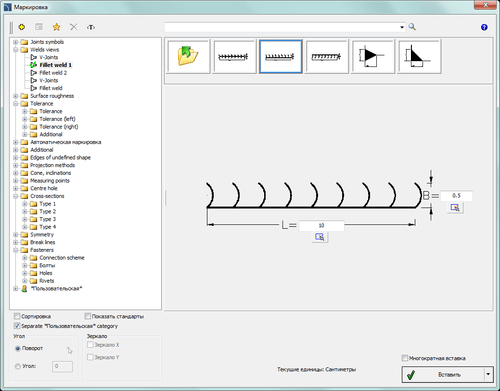
Task: Click the Joints symbols folder icon
Action: click(24, 42)
